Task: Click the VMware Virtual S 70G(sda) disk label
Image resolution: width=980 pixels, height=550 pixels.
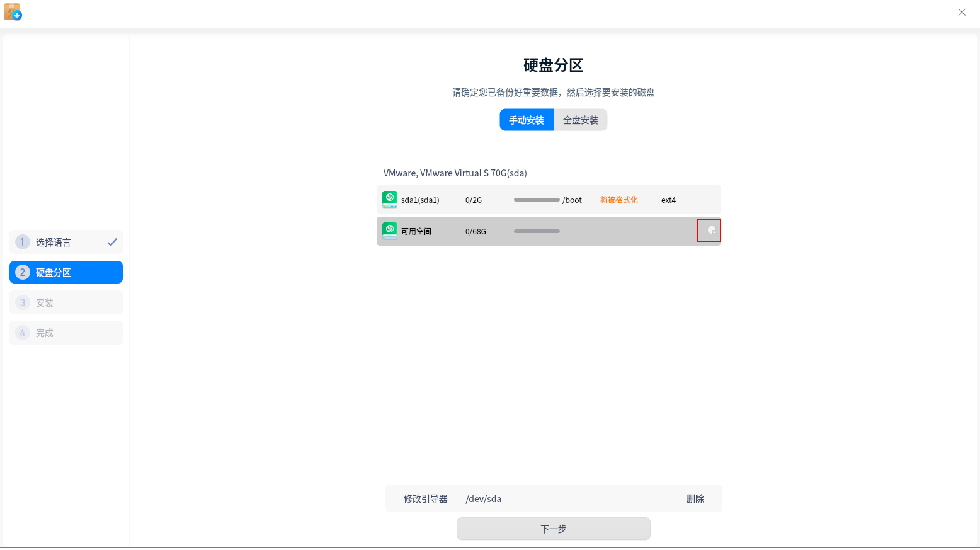Action: click(455, 173)
